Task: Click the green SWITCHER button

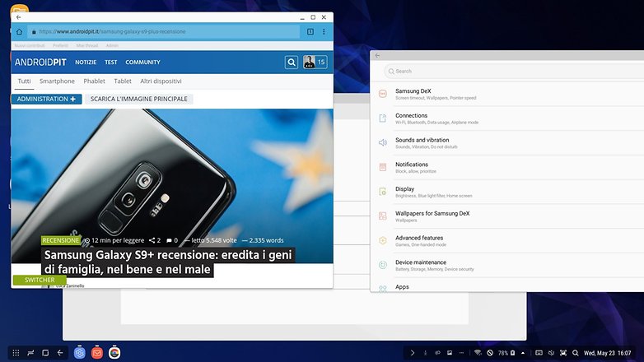Action: pos(40,280)
